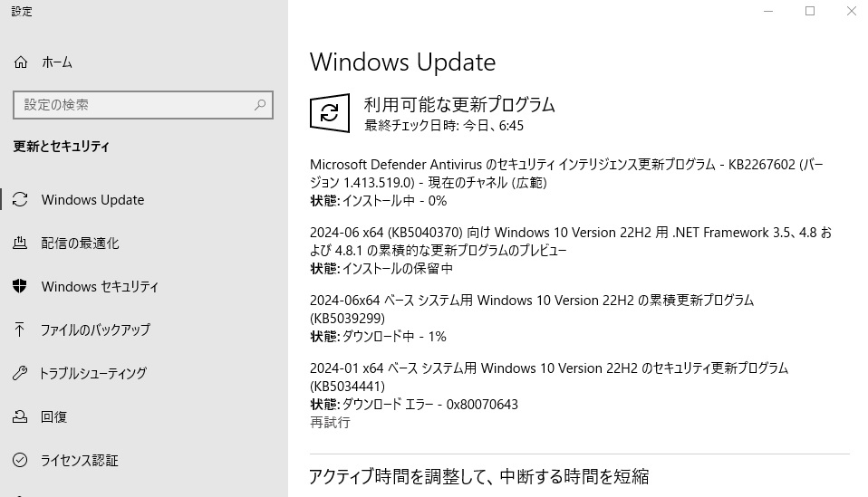
Task: Click the 配信の最適化 icon
Action: click(20, 244)
